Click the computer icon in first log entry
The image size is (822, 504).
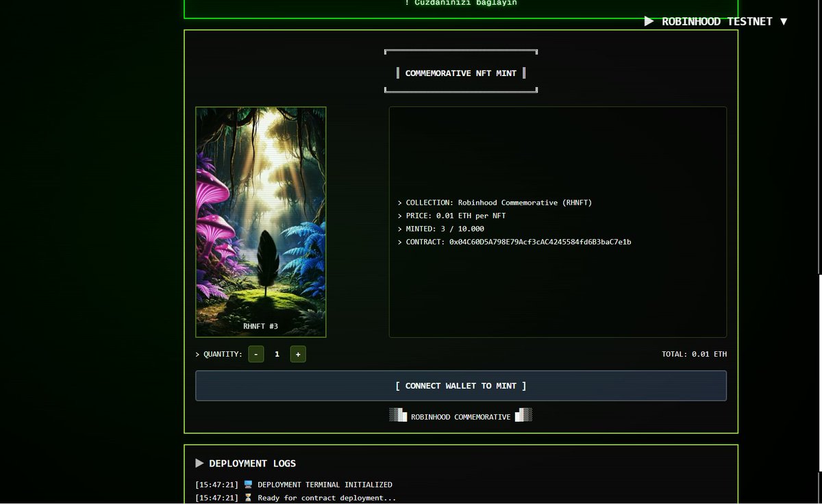[248, 485]
